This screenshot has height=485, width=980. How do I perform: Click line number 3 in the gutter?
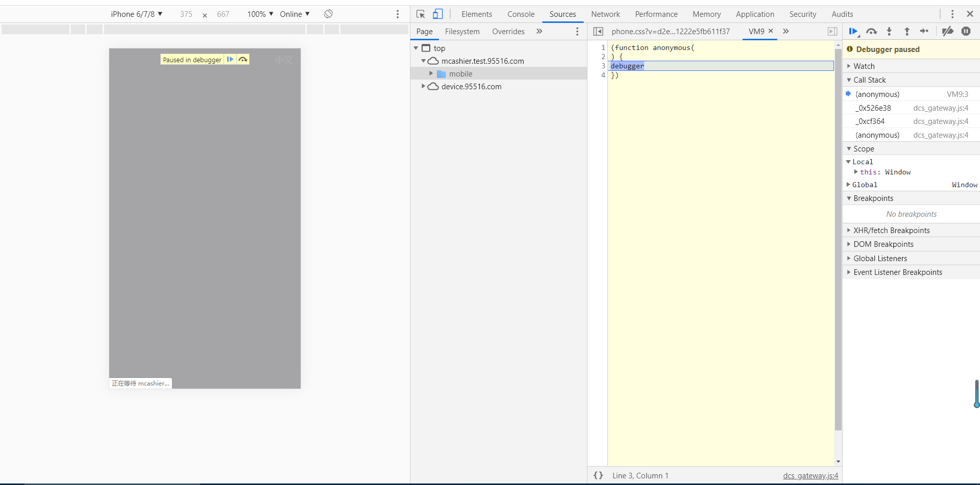[603, 66]
